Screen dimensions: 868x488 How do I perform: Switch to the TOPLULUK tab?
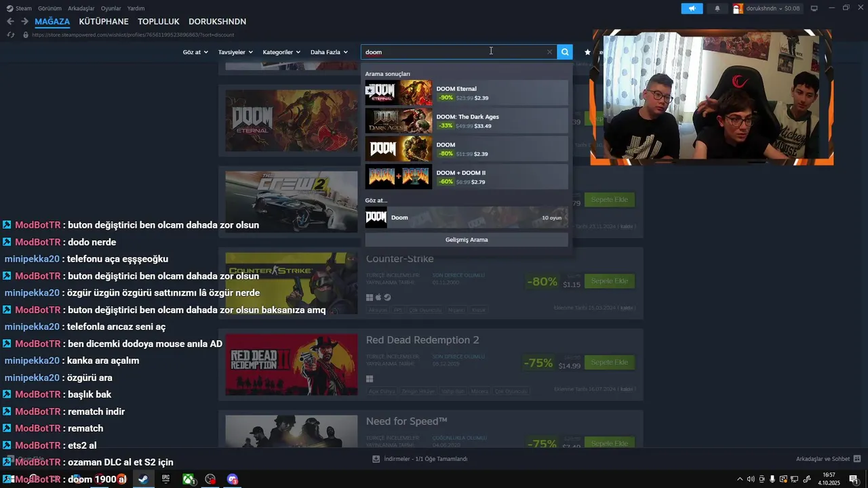(159, 22)
